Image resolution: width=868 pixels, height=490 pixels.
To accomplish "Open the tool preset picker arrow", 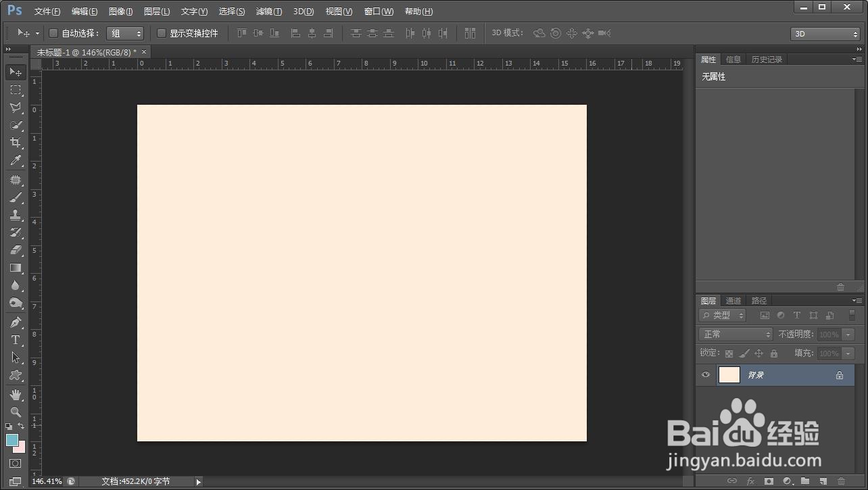I will 37,33.
